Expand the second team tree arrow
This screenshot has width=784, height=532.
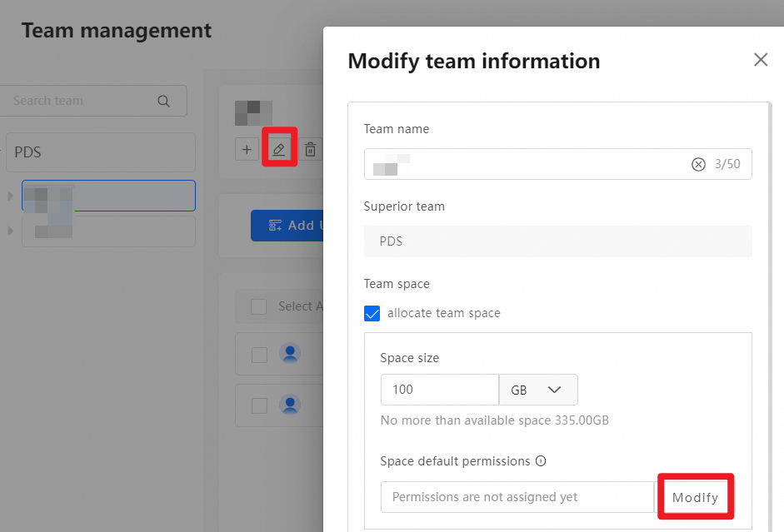click(11, 231)
